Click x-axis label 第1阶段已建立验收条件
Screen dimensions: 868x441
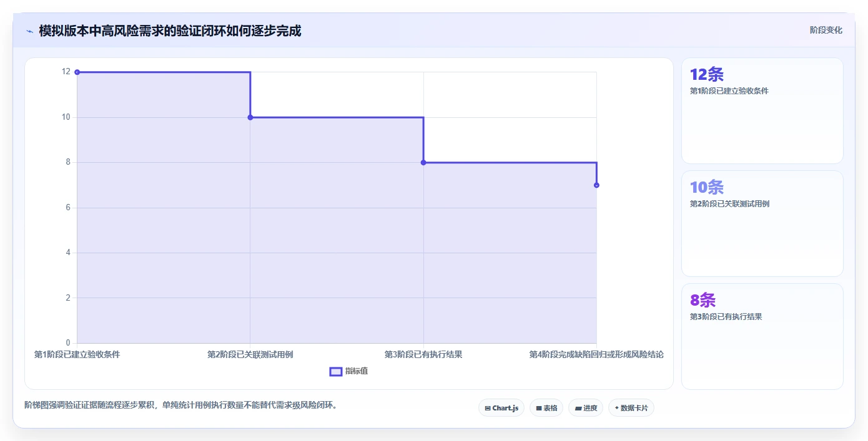point(77,354)
